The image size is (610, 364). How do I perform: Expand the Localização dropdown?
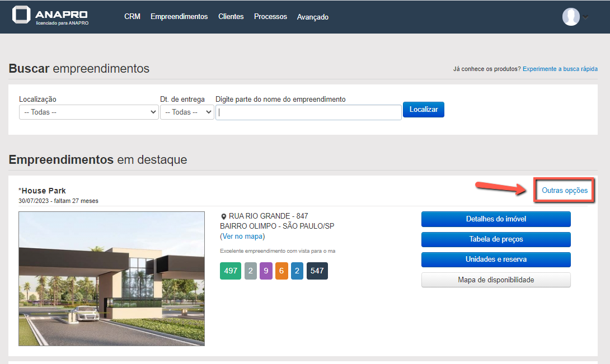(x=89, y=112)
